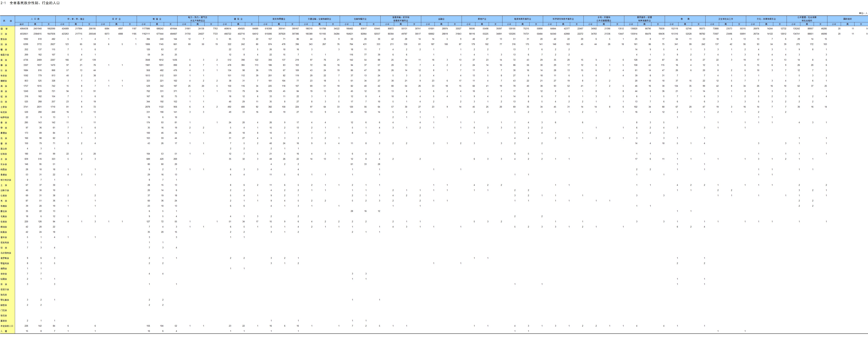The image size is (868, 339).
Task: Click the cell '3741' in 土家族 row
Action: pyautogui.click(x=26, y=107)
